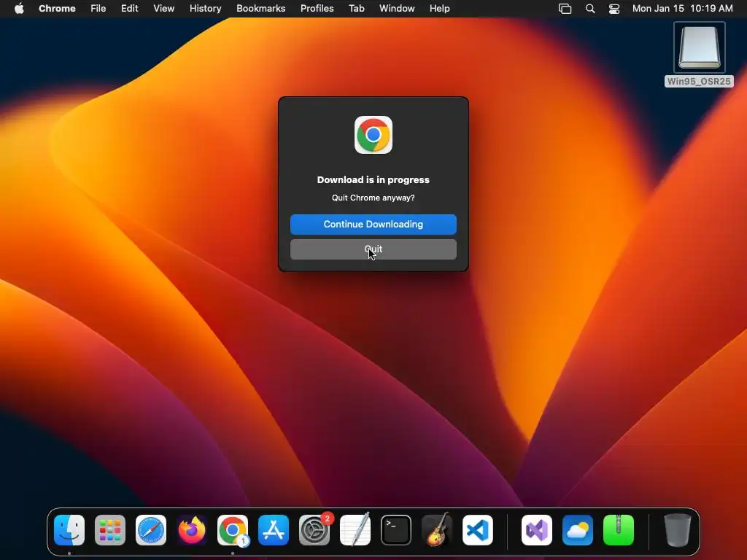Open cloud weather app in Dock
This screenshot has width=747, height=560.
point(578,530)
